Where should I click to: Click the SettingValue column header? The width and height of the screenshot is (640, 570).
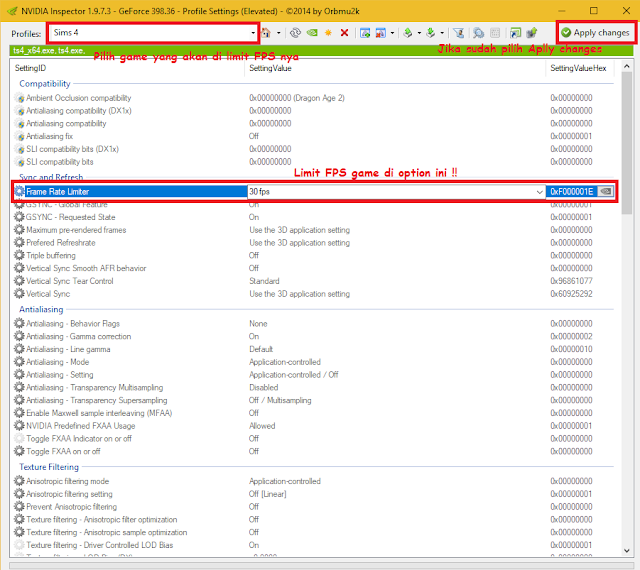tap(395, 68)
